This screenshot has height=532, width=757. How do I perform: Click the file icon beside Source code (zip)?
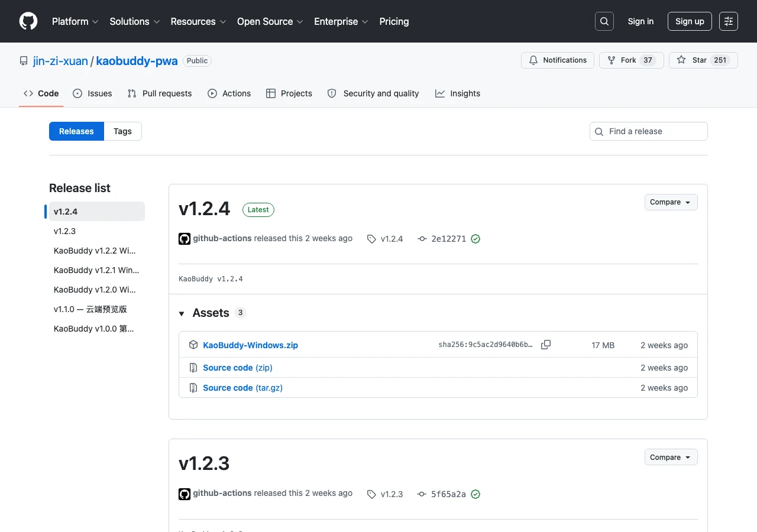(x=193, y=368)
